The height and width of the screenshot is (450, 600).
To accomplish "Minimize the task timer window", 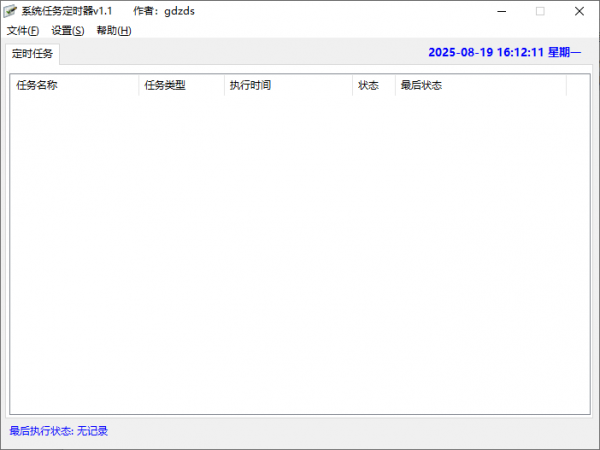I will (x=502, y=11).
